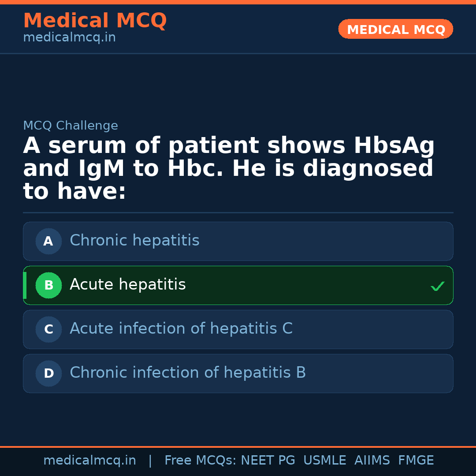This screenshot has width=476, height=476.
Task: Click the green B letter circle
Action: click(x=48, y=285)
